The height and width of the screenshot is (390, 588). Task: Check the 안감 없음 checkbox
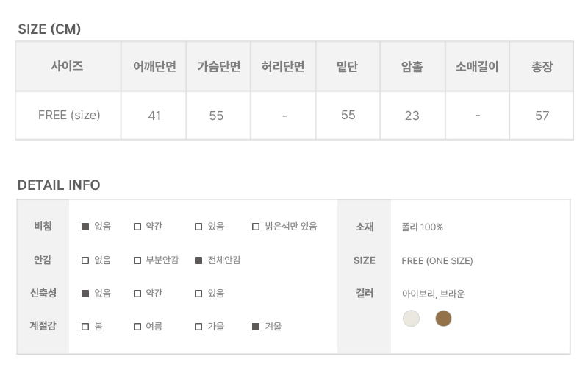point(85,260)
